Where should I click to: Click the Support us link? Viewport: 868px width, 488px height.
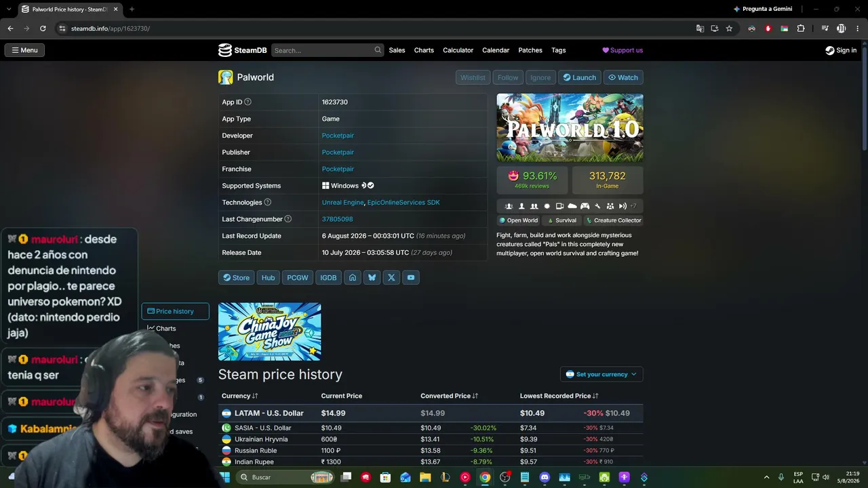tap(623, 50)
